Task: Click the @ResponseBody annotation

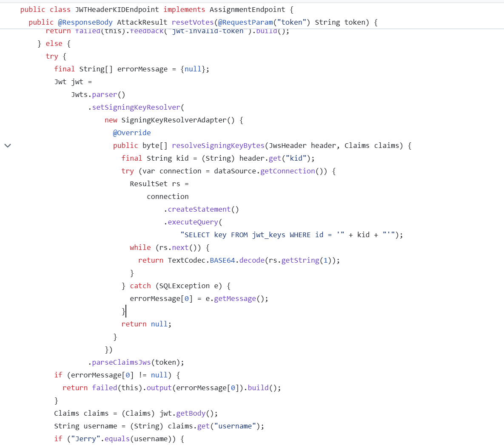Action: (x=85, y=22)
